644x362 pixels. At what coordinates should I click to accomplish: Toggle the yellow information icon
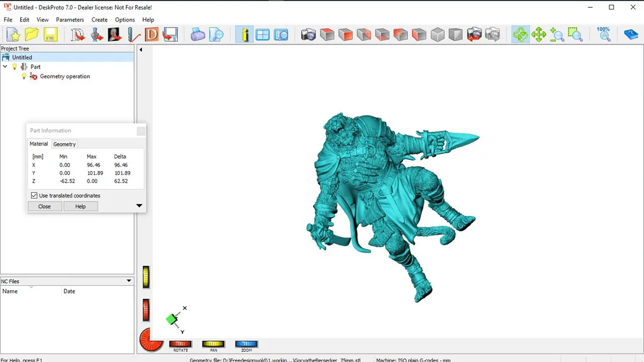[x=244, y=35]
